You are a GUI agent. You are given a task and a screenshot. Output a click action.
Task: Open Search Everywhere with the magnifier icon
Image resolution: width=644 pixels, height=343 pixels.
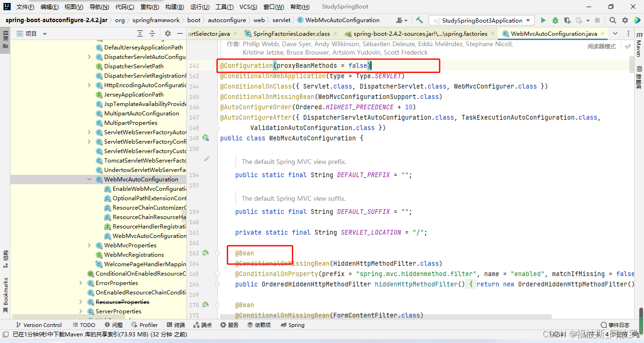[613, 20]
